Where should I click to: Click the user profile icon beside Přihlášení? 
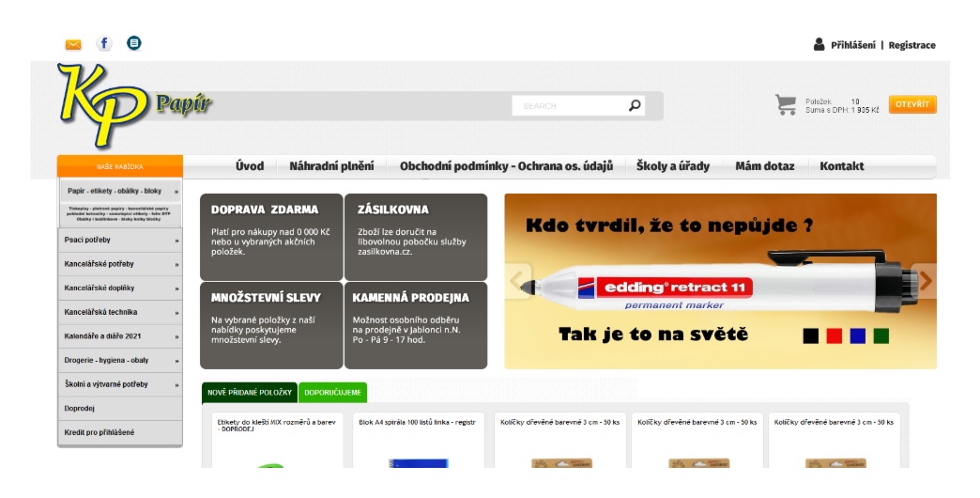point(819,44)
